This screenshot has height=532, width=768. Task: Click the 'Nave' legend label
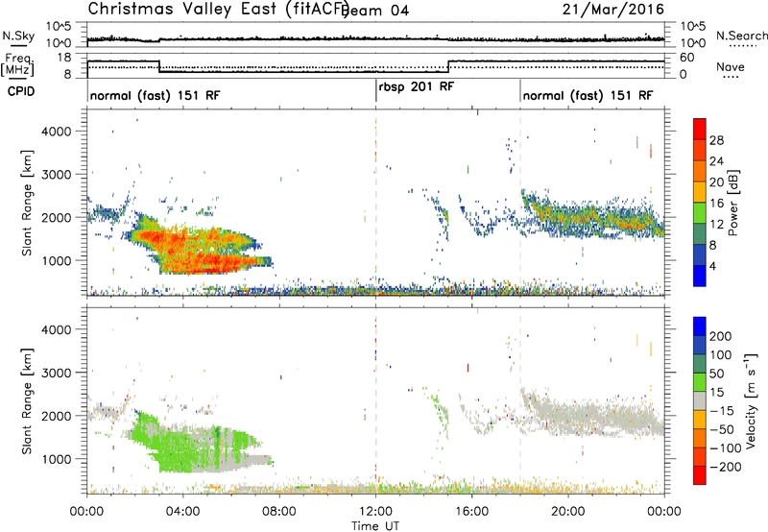[x=731, y=66]
